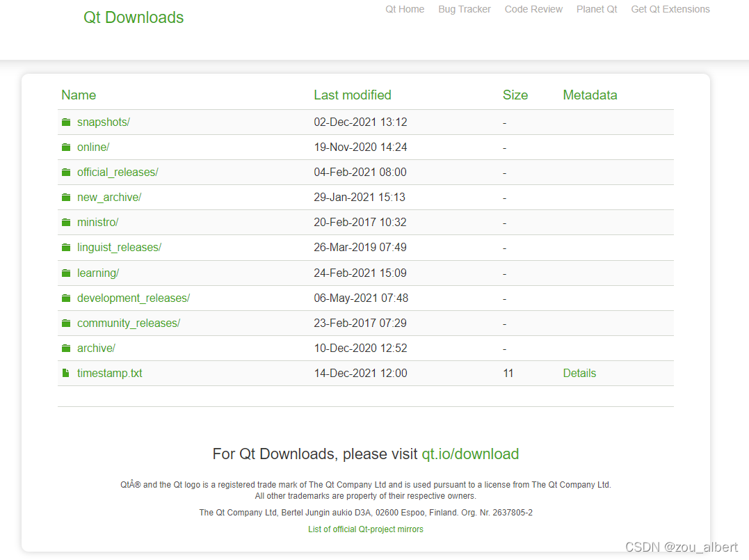This screenshot has height=560, width=749.
Task: Click the folder icon next to archive/
Action: [66, 349]
